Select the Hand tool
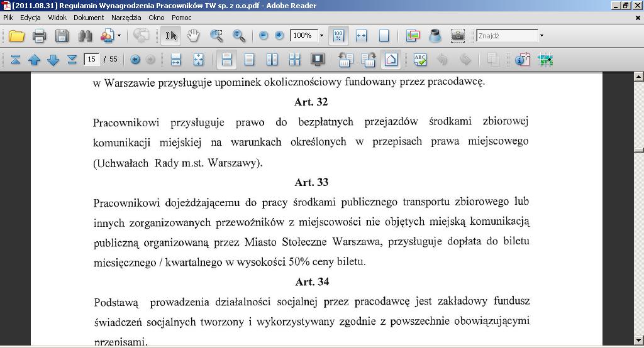This screenshot has height=348, width=644. coord(193,36)
